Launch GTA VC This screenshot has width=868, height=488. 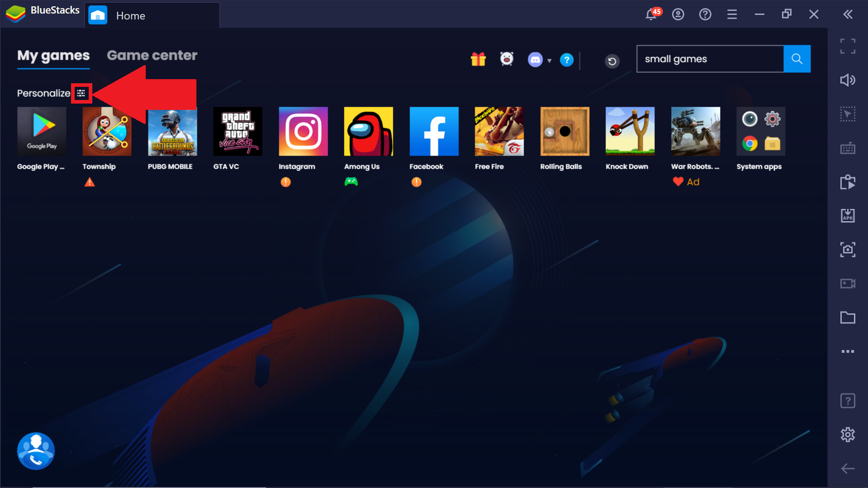point(238,132)
